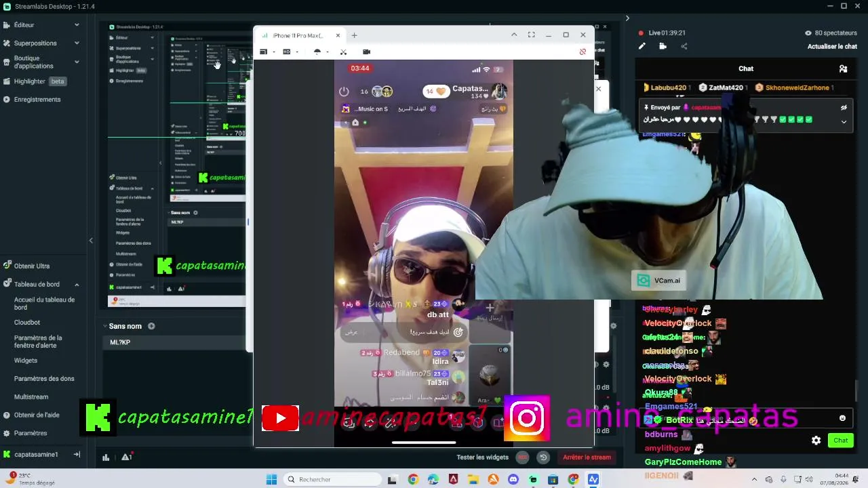
Task: Click the logout arrow next to capatasamine1
Action: [77, 455]
